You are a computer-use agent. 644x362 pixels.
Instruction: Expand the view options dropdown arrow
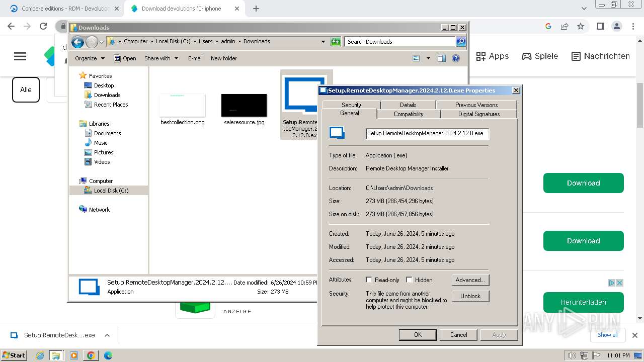[428, 58]
